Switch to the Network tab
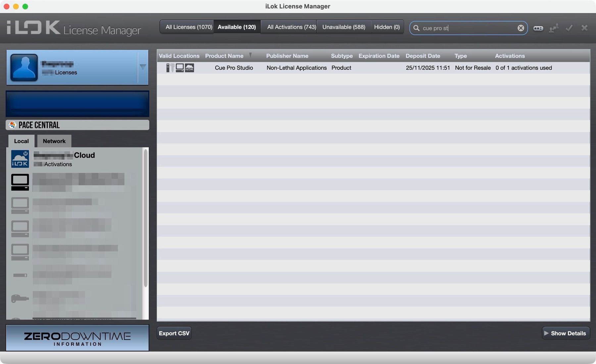Screen dimensions: 596x364 pyautogui.click(x=54, y=141)
